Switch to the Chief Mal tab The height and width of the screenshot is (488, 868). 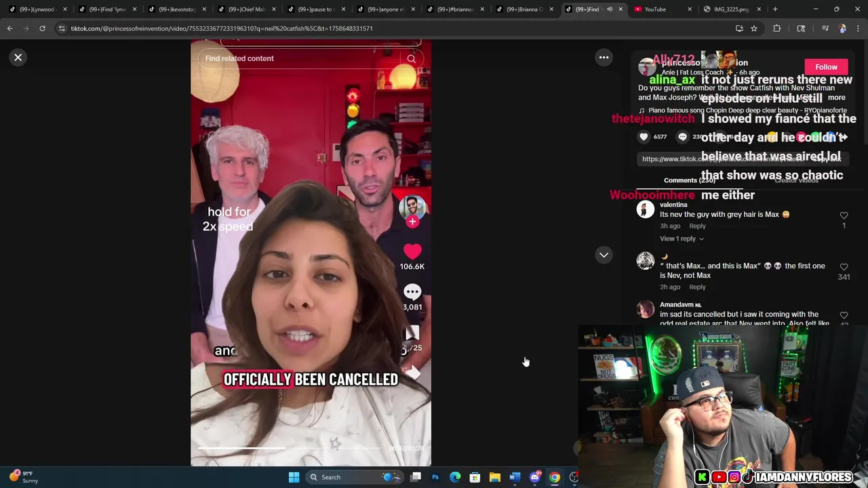point(246,9)
